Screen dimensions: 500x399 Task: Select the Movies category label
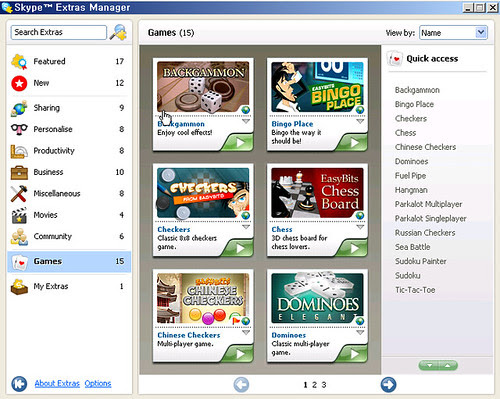(x=45, y=215)
